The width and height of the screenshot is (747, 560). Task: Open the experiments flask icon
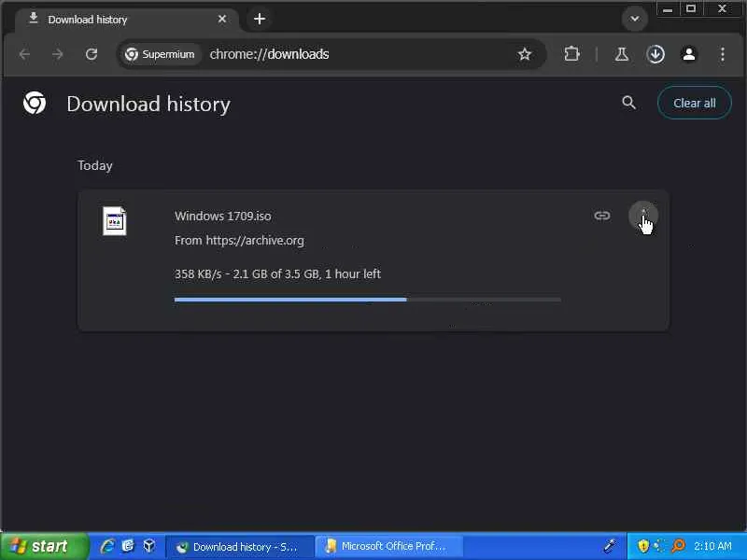tap(621, 54)
